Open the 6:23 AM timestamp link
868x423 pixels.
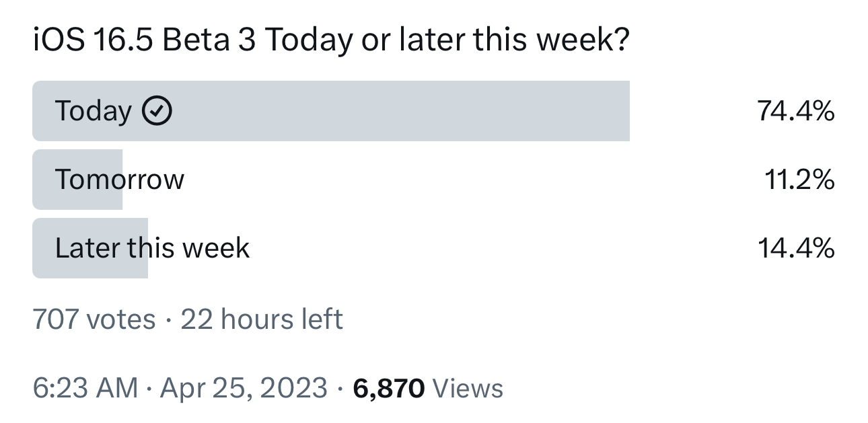pyautogui.click(x=85, y=389)
